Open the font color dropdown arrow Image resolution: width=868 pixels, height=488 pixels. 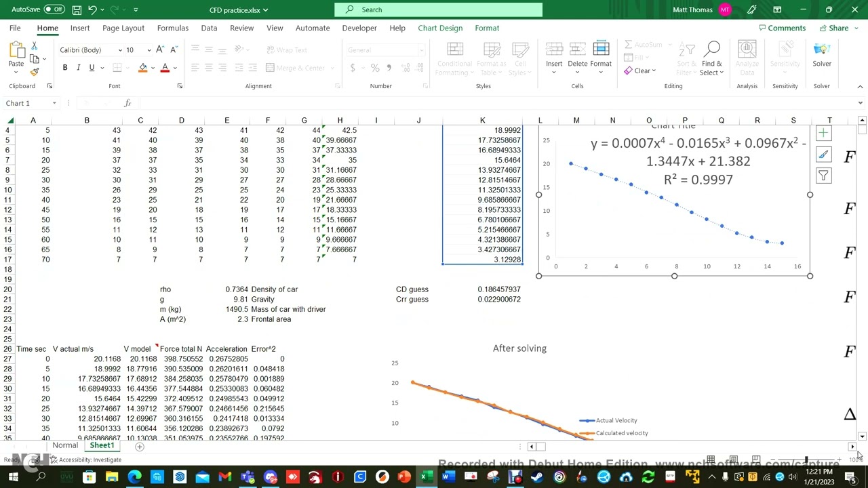point(174,68)
